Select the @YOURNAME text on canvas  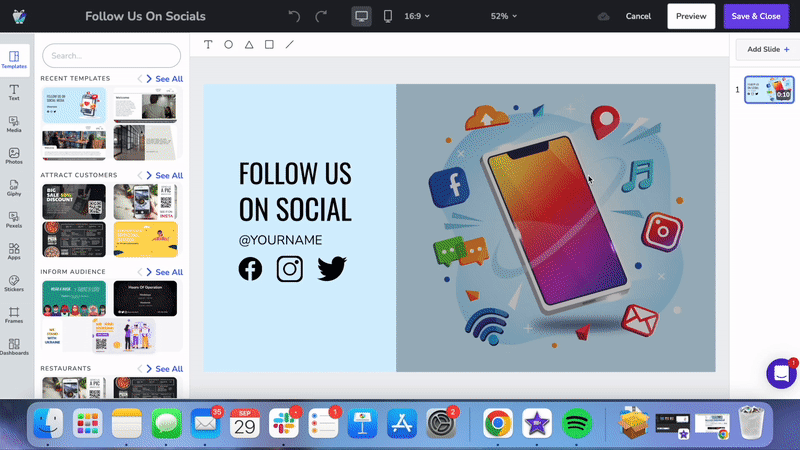281,240
